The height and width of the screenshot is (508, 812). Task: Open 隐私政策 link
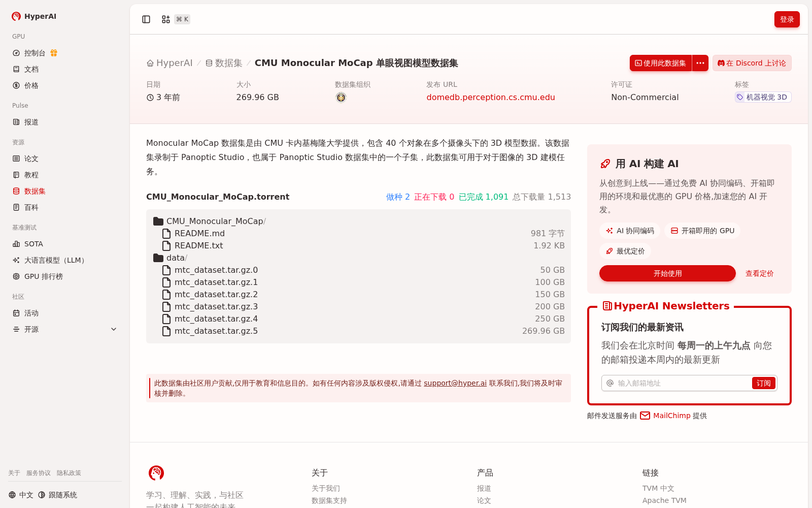click(x=69, y=473)
